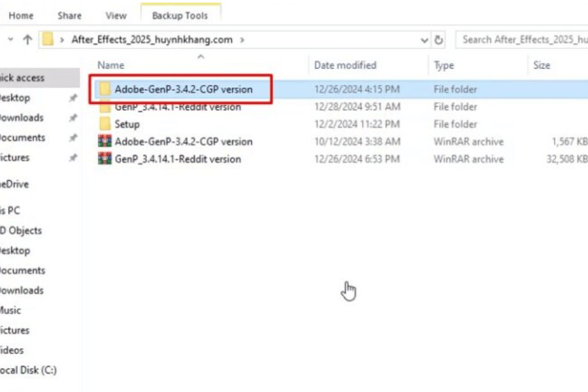This screenshot has width=588, height=392.
Task: Click the folder icon in address bar
Action: coord(47,40)
